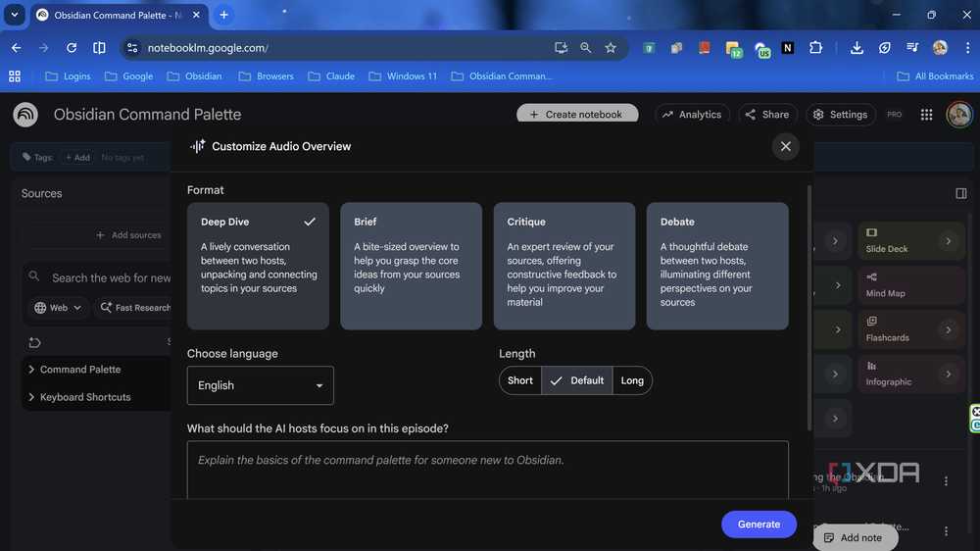
Task: Open the Obsidian bookmark folder
Action: [194, 76]
